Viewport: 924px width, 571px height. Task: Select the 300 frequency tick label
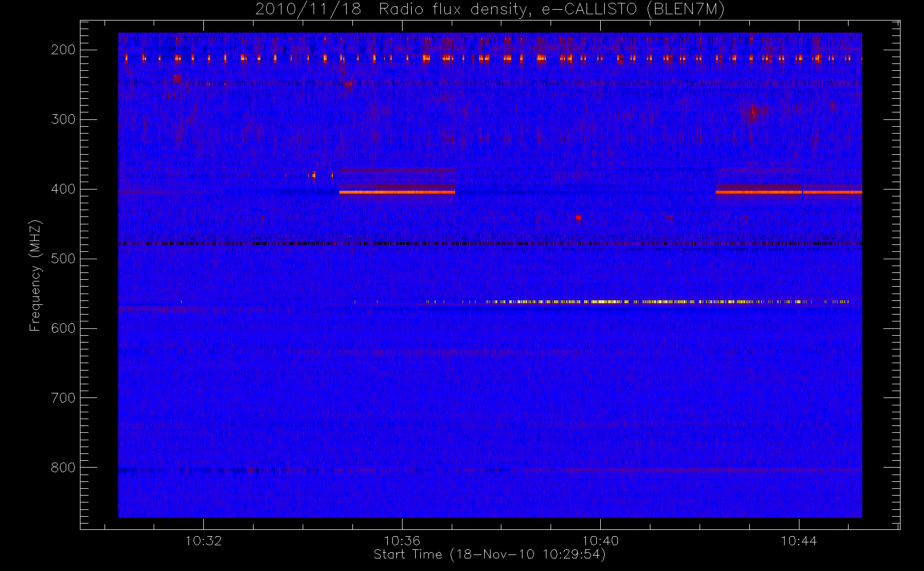coord(63,119)
